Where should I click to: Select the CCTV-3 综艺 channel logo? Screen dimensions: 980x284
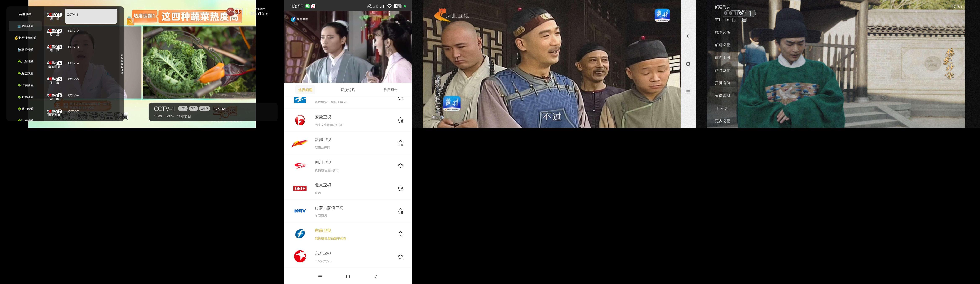tap(54, 48)
